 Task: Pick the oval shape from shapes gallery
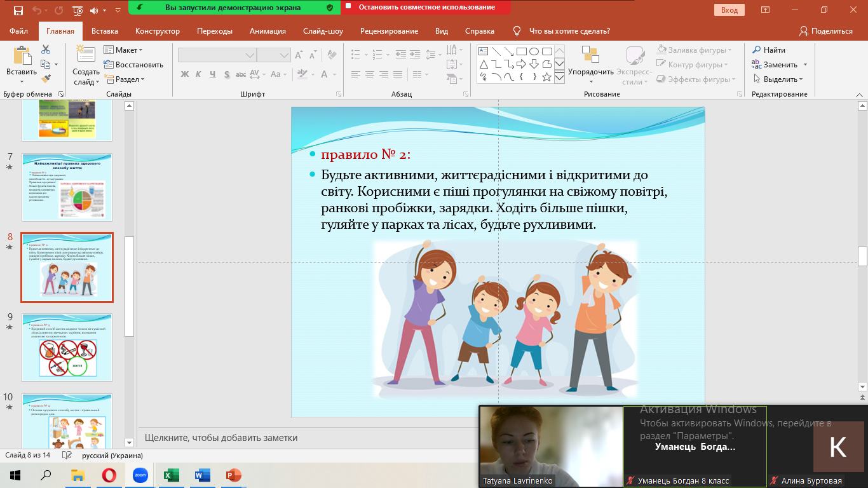[x=534, y=51]
